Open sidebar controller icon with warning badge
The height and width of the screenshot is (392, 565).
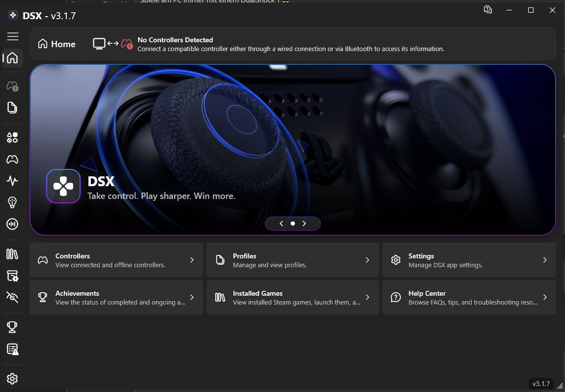point(13,86)
